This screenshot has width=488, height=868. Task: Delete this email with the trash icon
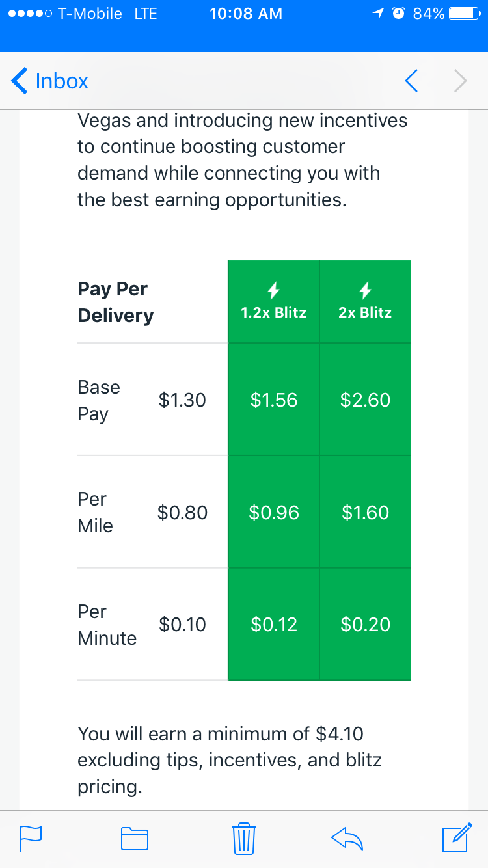243,839
